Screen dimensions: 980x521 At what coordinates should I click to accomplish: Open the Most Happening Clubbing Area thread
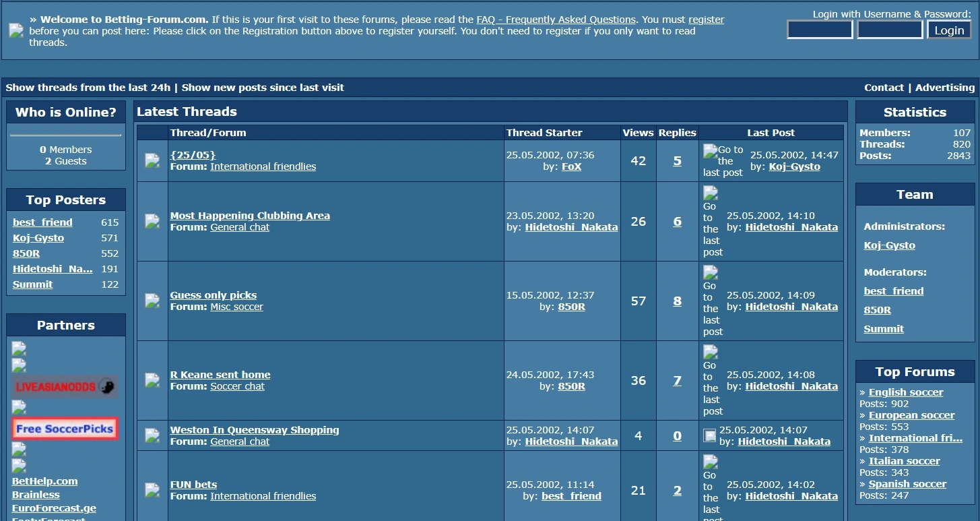tap(250, 216)
